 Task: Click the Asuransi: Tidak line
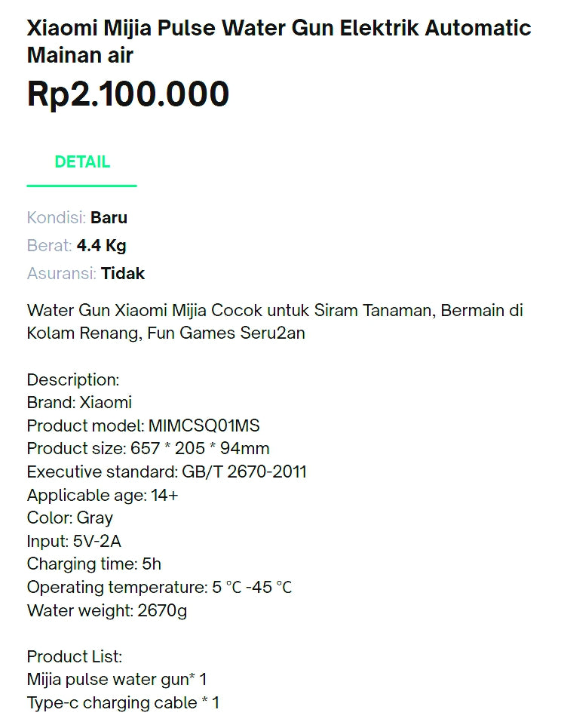(x=85, y=274)
